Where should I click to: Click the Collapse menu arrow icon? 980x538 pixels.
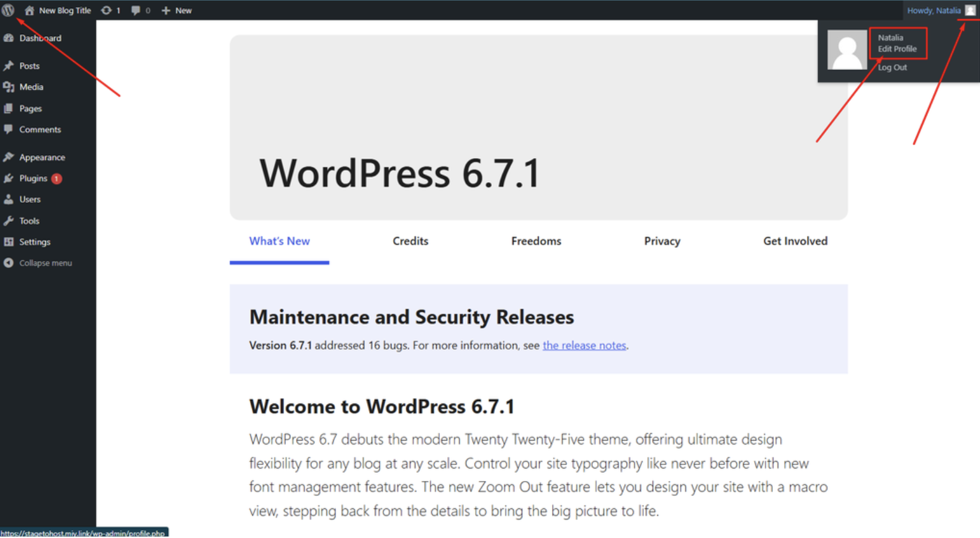pyautogui.click(x=9, y=263)
